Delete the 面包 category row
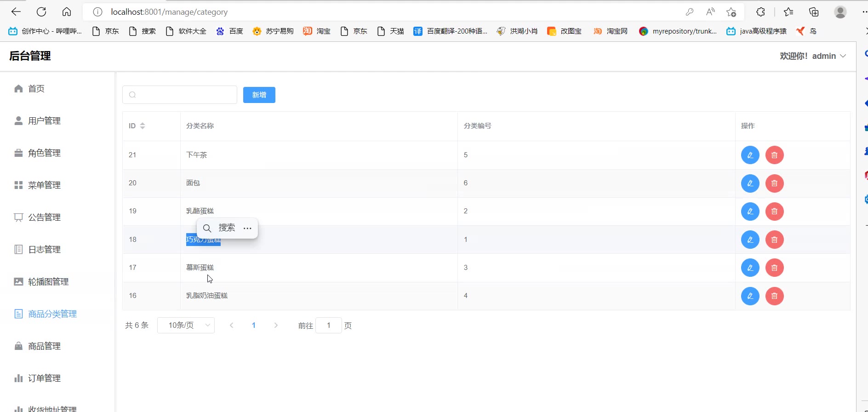This screenshot has width=868, height=412. (x=774, y=183)
